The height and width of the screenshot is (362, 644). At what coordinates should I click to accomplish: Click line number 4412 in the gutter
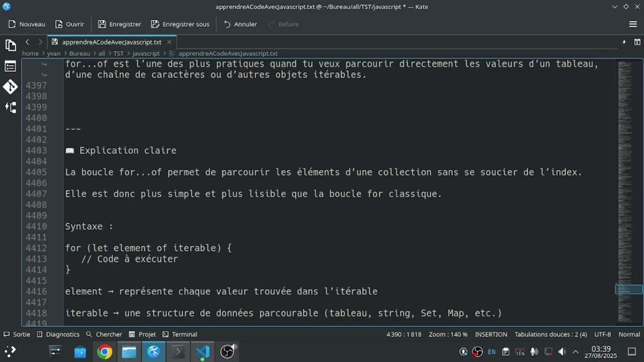click(x=36, y=248)
